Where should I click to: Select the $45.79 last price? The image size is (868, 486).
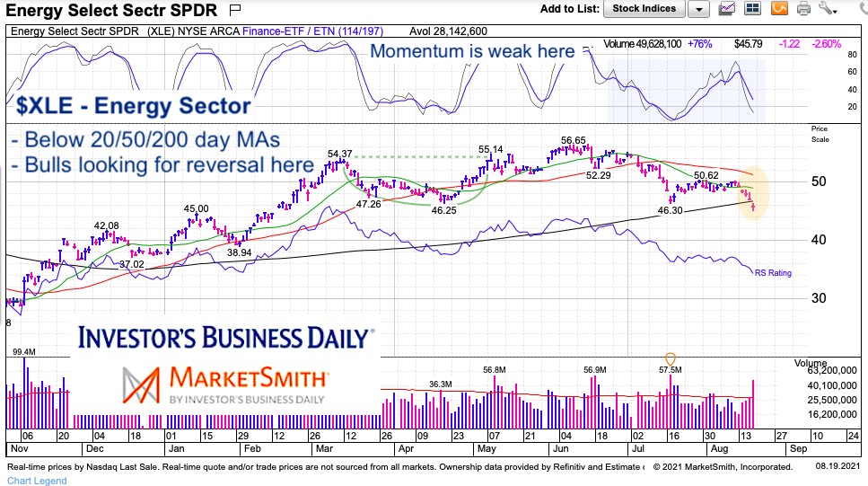coord(748,44)
